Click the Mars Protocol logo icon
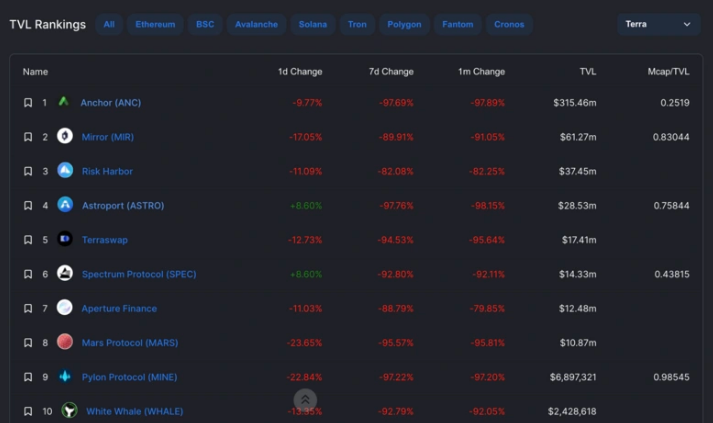This screenshot has height=423, width=713. click(x=65, y=341)
